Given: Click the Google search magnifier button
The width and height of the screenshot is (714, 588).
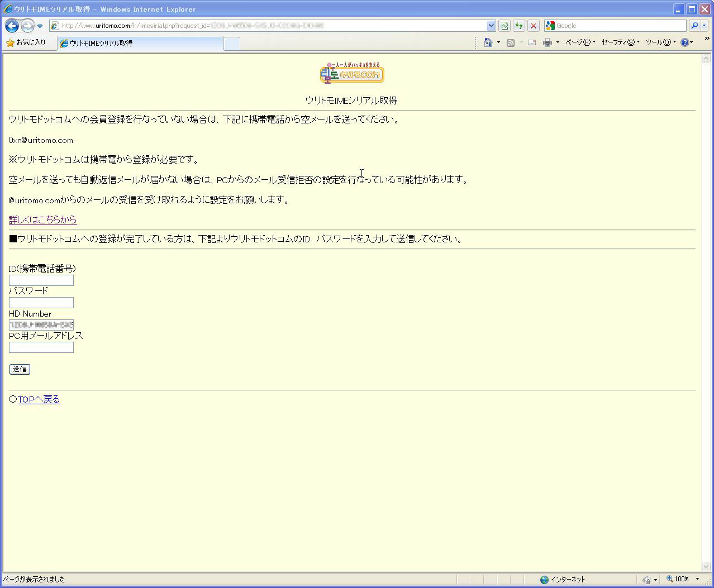Looking at the screenshot, I should click(694, 26).
